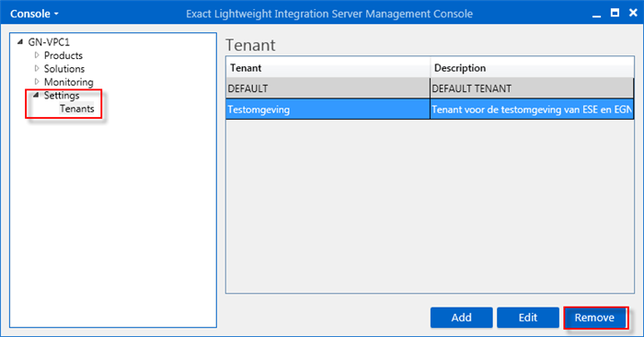This screenshot has height=337, width=644.
Task: Select the Solutions tree item
Action: [64, 68]
